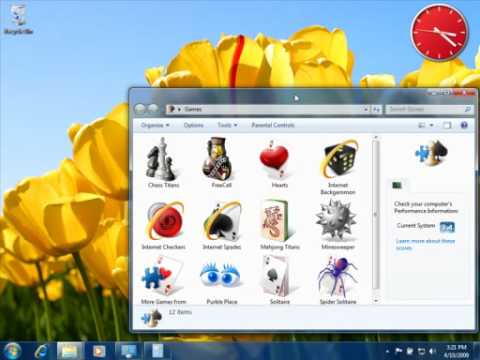Open the Start menu orb

coord(12,351)
